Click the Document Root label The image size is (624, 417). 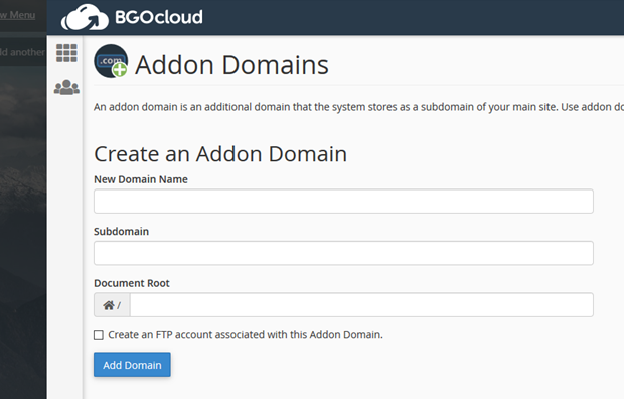click(x=132, y=283)
